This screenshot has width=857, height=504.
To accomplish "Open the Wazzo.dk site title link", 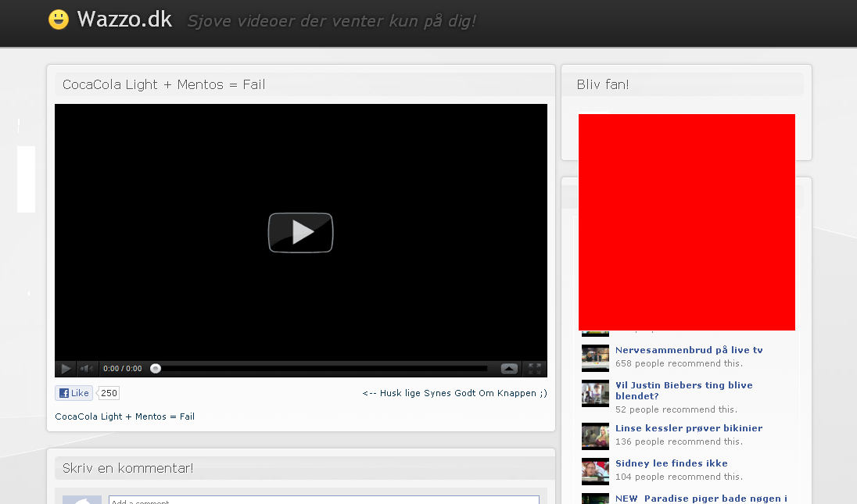I will coord(124,20).
